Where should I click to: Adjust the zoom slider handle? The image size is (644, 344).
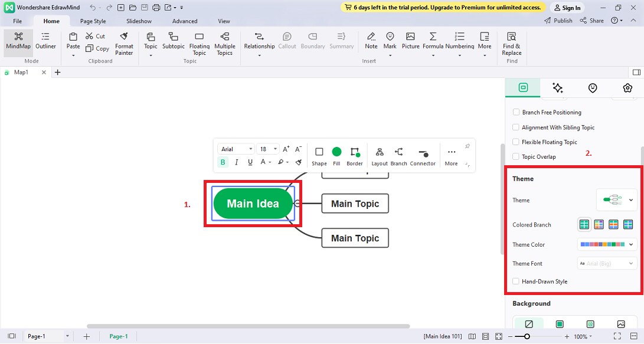(x=527, y=336)
